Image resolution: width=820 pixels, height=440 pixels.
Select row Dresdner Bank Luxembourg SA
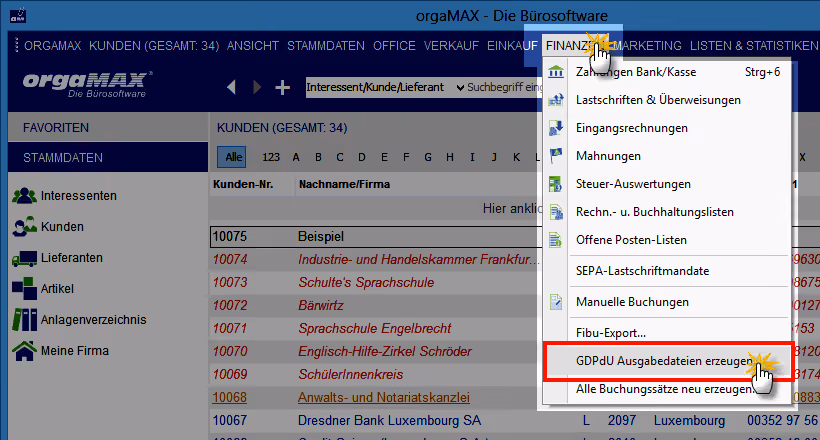(389, 421)
